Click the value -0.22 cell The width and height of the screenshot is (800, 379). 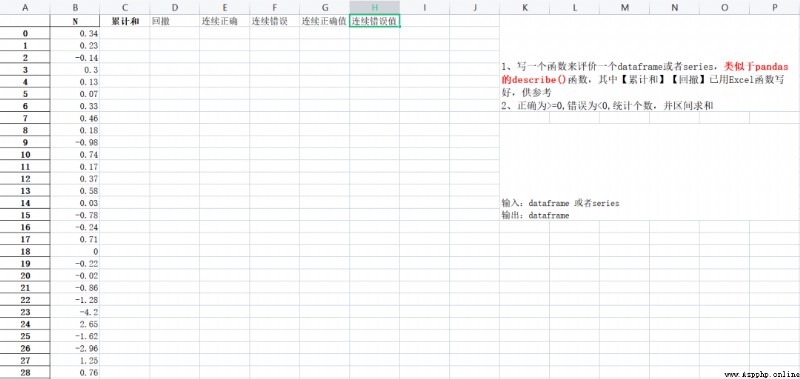(x=75, y=264)
